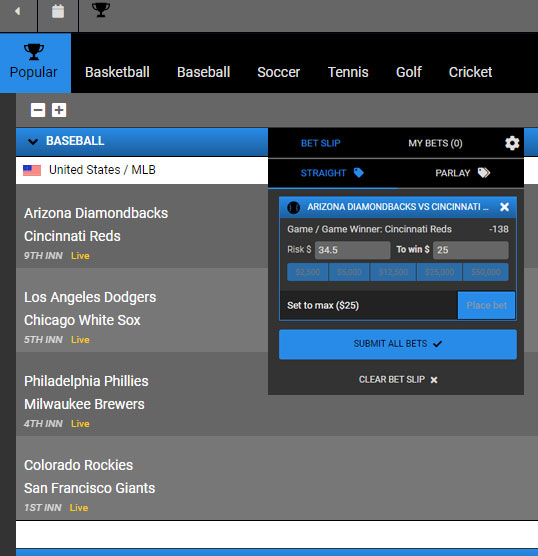Click SUBMIT ALL BETS button

[398, 344]
